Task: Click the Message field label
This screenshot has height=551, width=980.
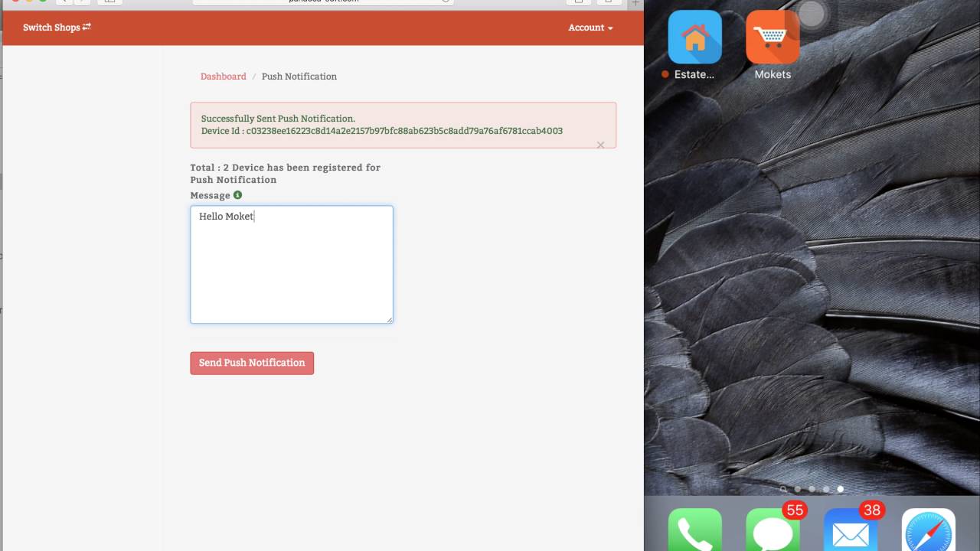Action: click(211, 195)
